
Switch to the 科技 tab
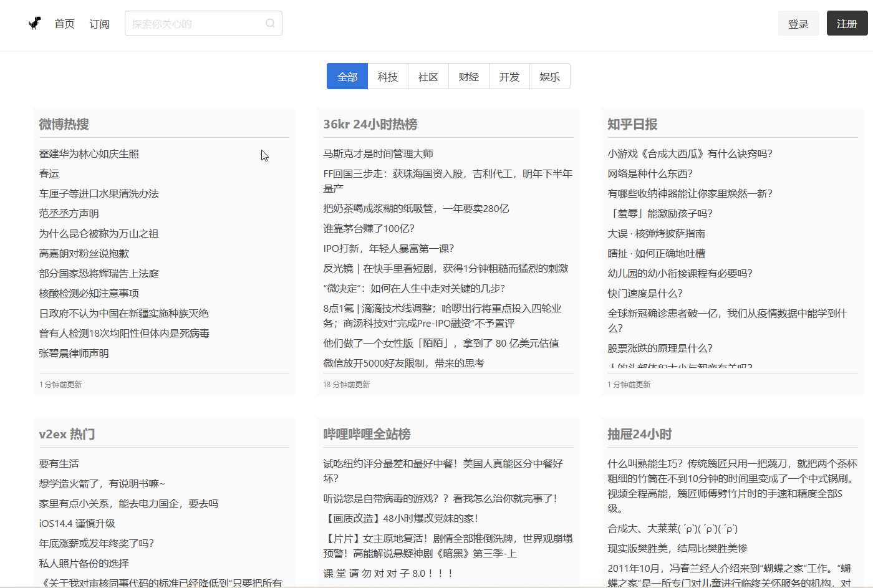pos(388,77)
